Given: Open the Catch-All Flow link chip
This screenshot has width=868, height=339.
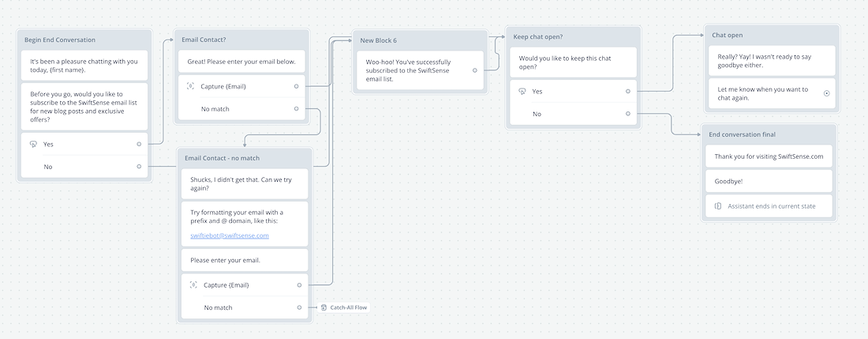Looking at the screenshot, I should coord(344,307).
